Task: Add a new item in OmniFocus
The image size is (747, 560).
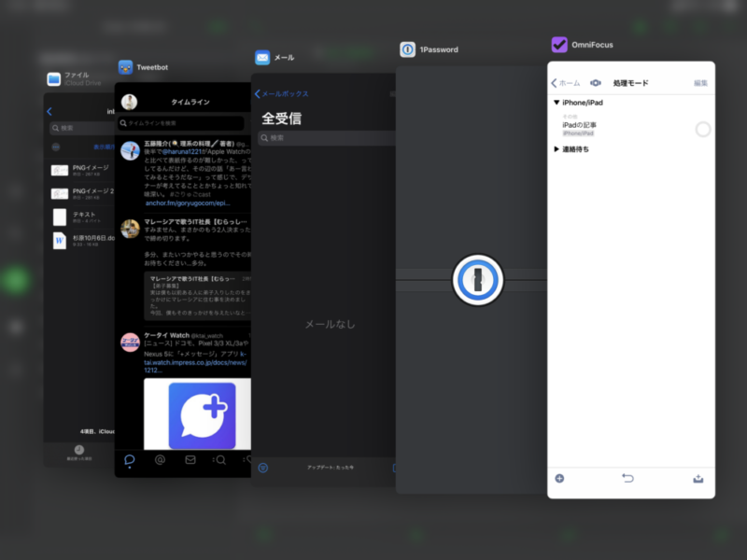Action: coord(559,478)
